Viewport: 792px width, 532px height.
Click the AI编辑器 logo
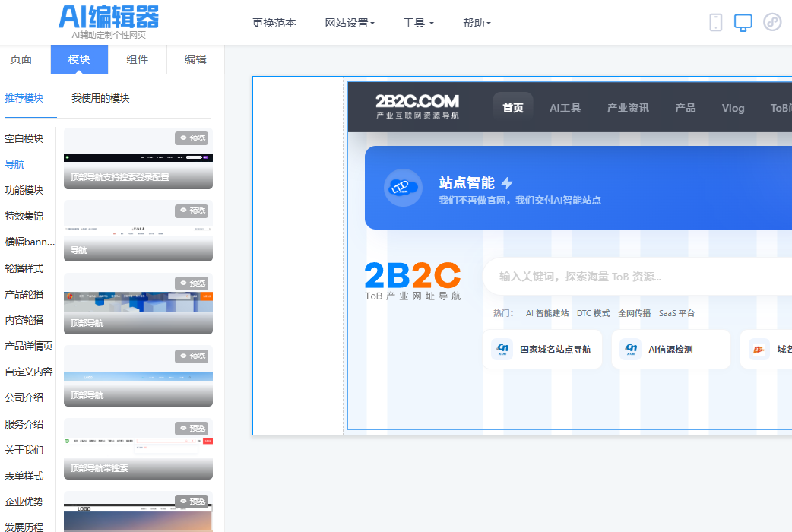[109, 22]
